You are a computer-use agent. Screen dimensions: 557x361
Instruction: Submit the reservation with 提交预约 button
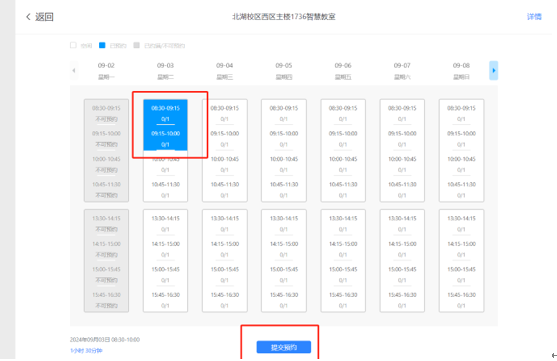(x=283, y=347)
